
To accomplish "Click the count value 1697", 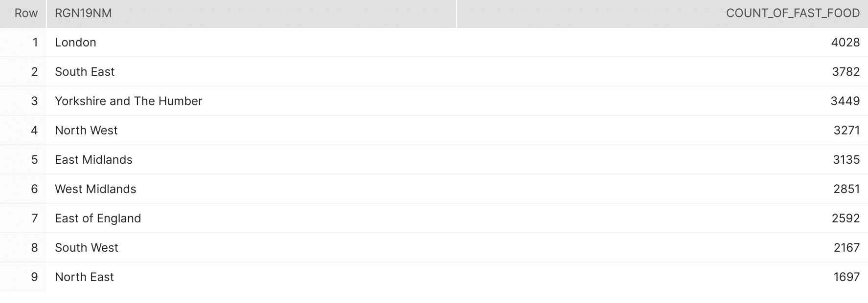I will coord(847,277).
